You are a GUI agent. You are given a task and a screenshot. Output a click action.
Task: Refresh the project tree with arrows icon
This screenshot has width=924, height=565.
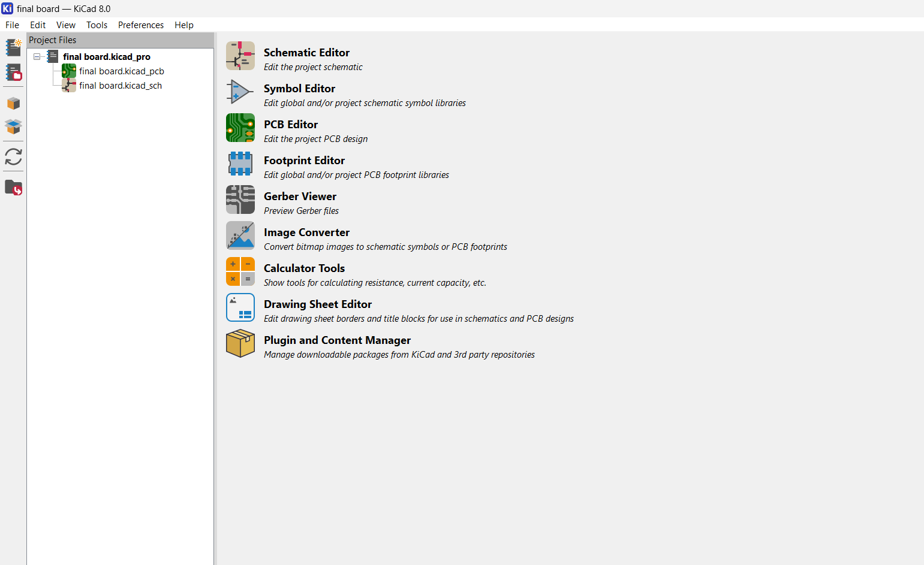click(13, 157)
